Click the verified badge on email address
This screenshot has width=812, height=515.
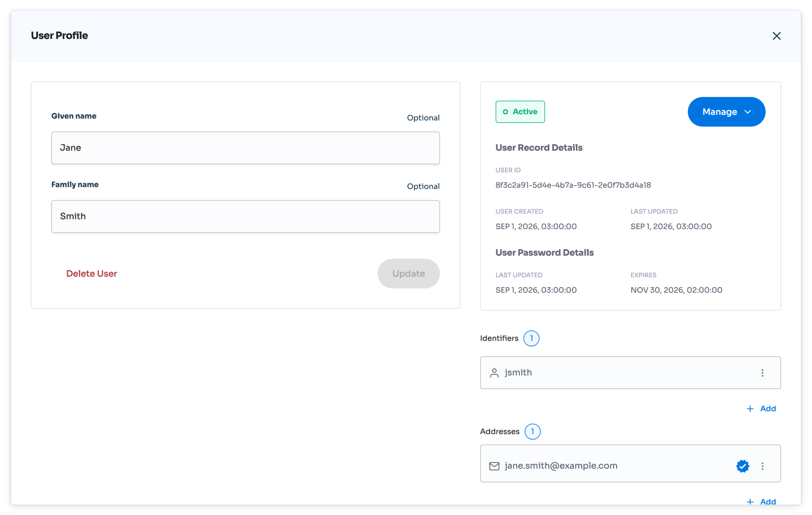[x=742, y=466]
